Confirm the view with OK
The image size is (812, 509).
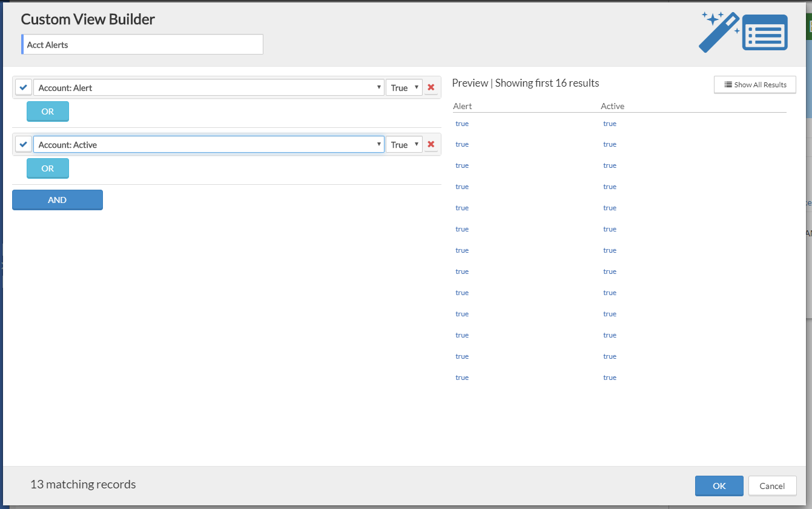pos(719,486)
